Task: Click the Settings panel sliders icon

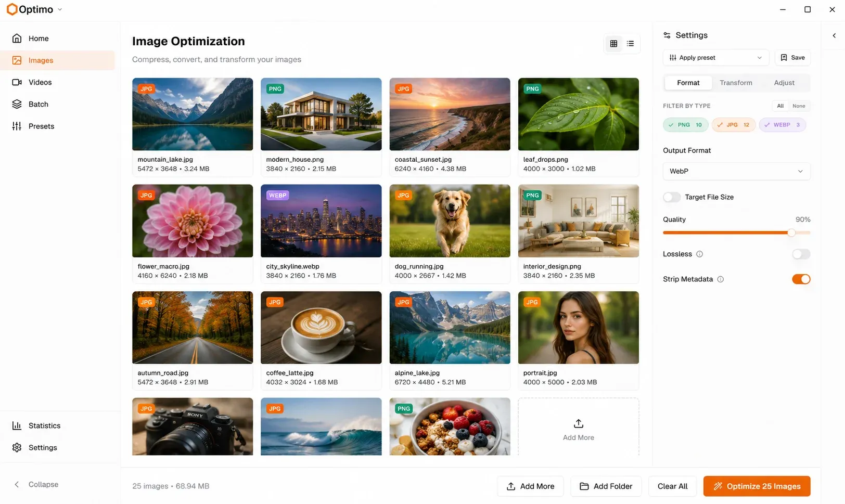Action: click(x=667, y=35)
